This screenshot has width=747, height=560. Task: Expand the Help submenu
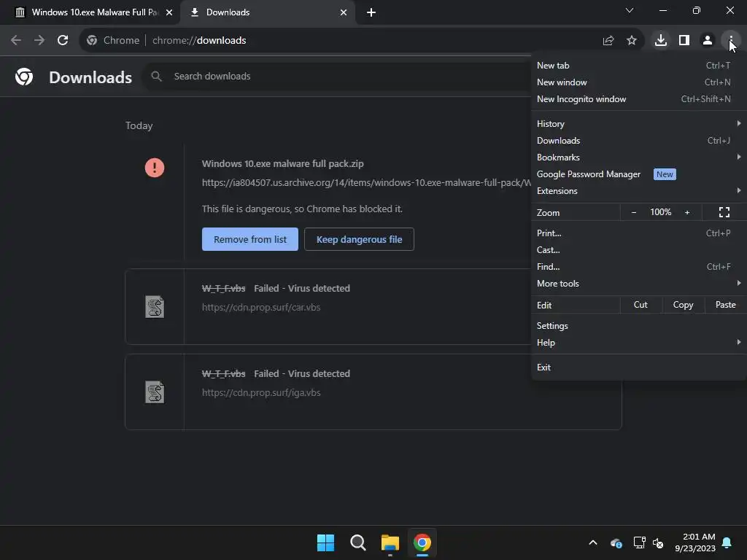[x=639, y=343]
